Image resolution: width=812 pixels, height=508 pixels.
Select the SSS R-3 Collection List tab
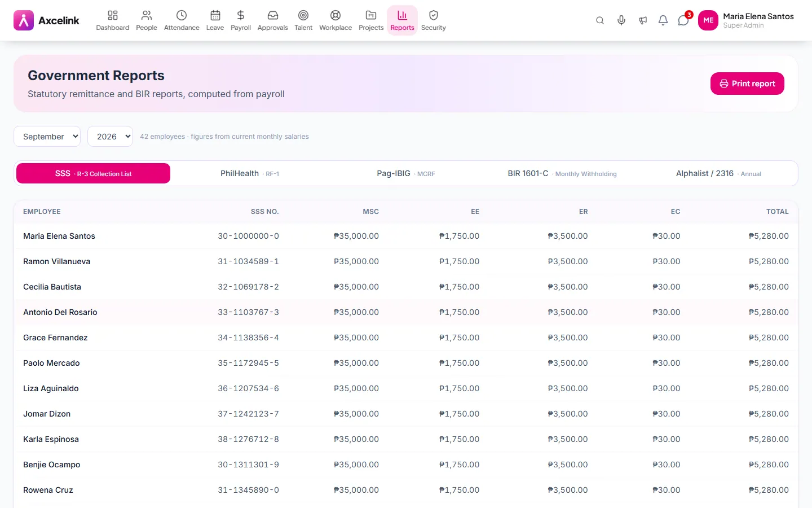(x=93, y=173)
